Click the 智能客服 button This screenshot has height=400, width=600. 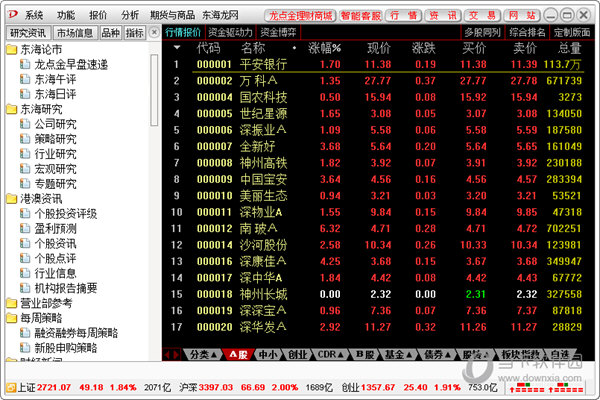(x=361, y=16)
